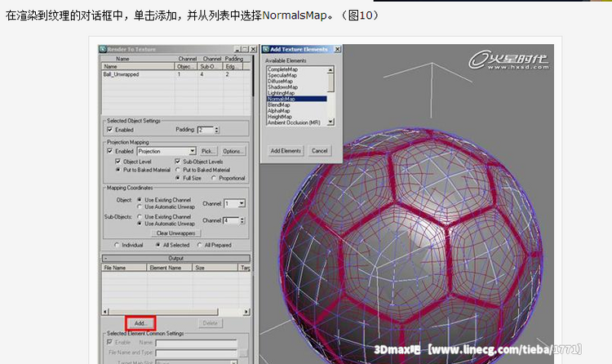The height and width of the screenshot is (364, 612).
Task: Select DiffuseMap in Available Elements
Action: click(x=297, y=81)
